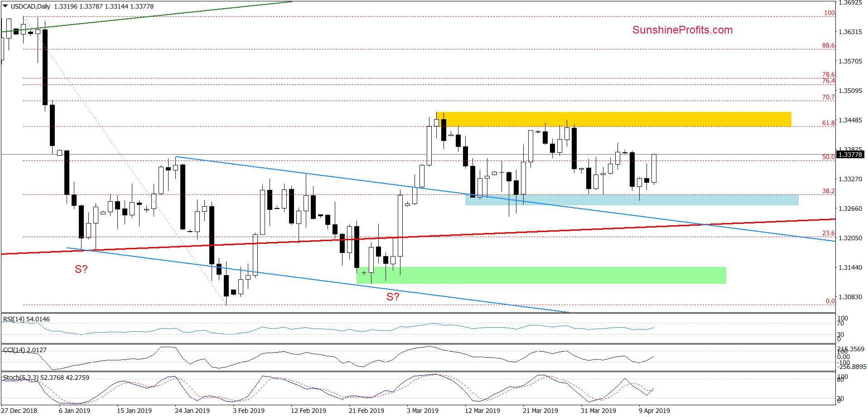The image size is (868, 417).
Task: Click the Stochastic 80 level label
Action: point(840,380)
